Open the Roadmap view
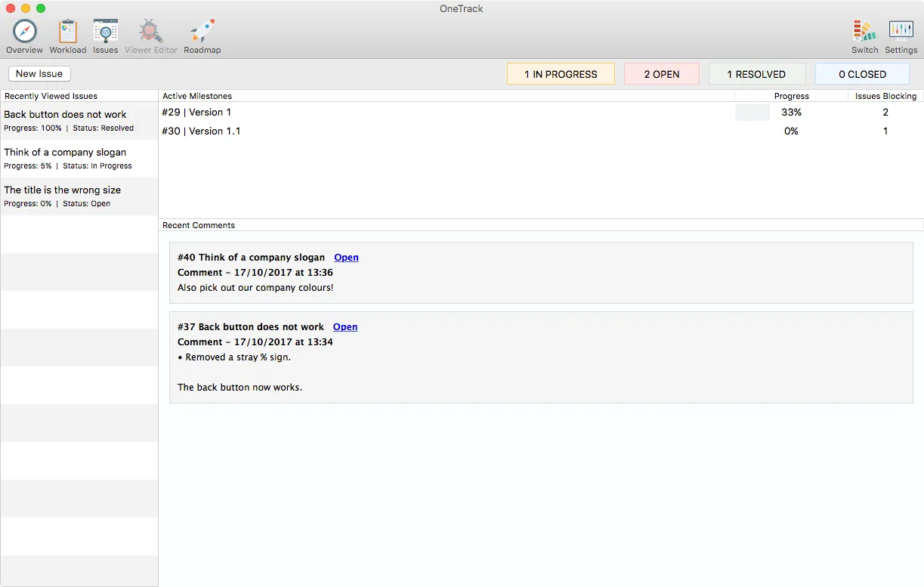Viewport: 924px width, 587px height. 202,35
